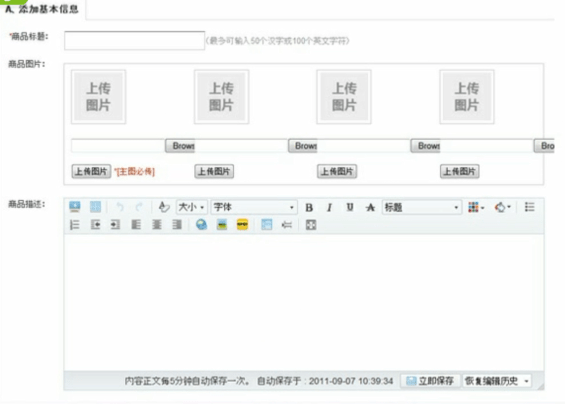This screenshot has width=565, height=404.
Task: Open the 大小 font size dropdown
Action: click(x=192, y=207)
